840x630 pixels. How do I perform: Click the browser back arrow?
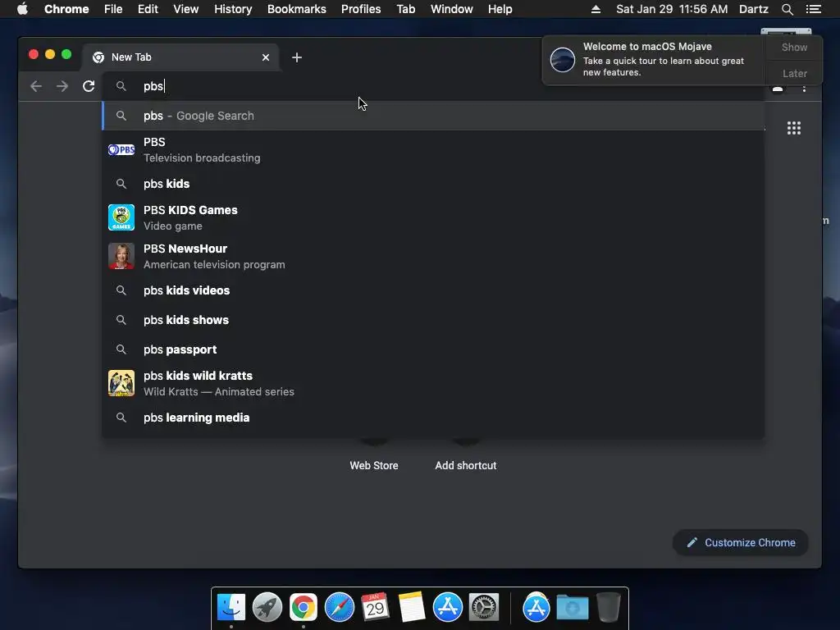tap(36, 86)
